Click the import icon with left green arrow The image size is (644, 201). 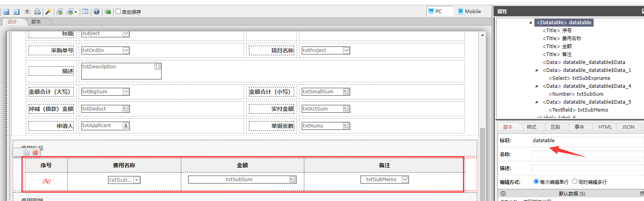click(70, 12)
